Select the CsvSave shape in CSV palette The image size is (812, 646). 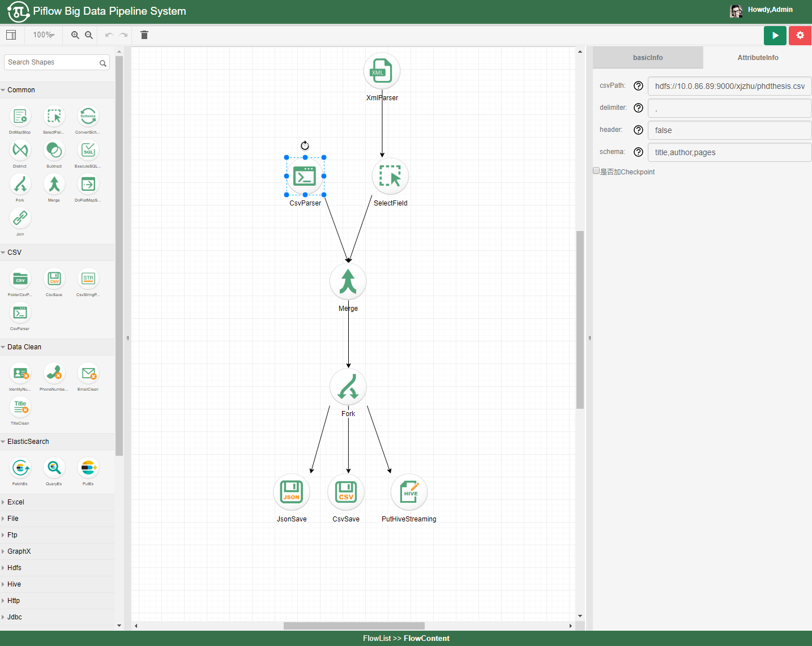54,279
